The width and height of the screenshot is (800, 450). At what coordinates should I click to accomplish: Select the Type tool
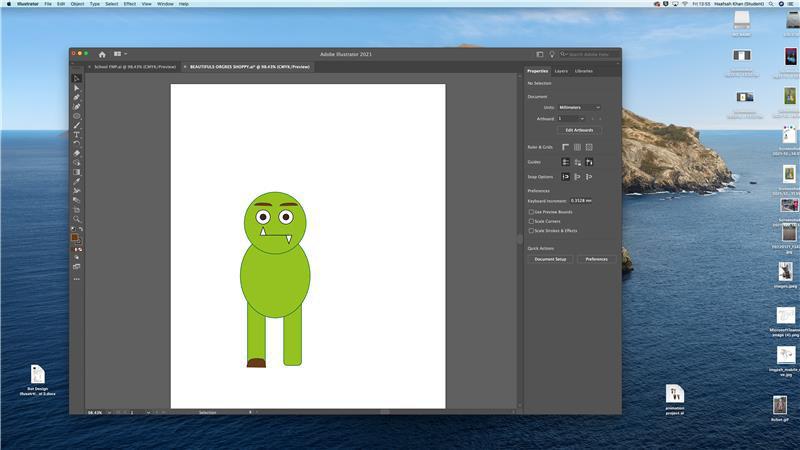(x=77, y=135)
